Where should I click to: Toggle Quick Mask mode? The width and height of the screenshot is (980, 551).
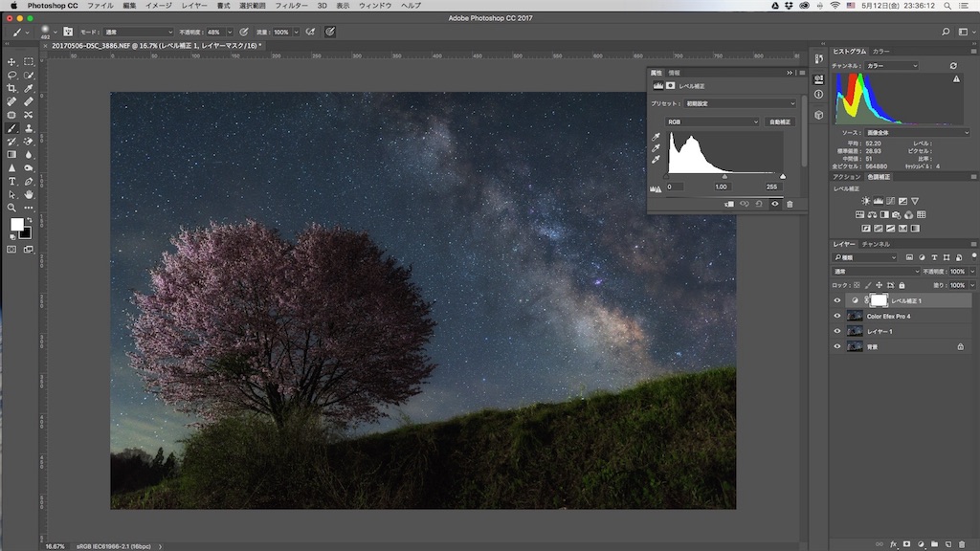point(11,250)
